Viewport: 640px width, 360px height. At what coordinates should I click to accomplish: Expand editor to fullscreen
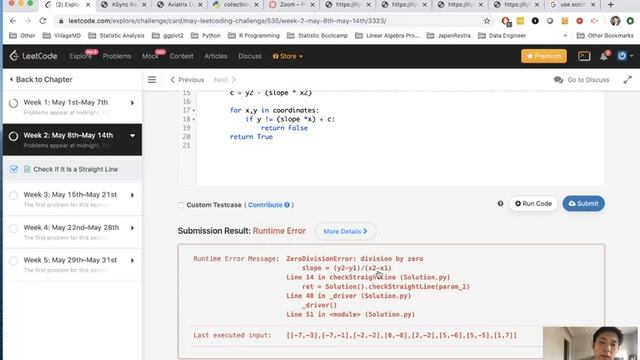click(628, 80)
